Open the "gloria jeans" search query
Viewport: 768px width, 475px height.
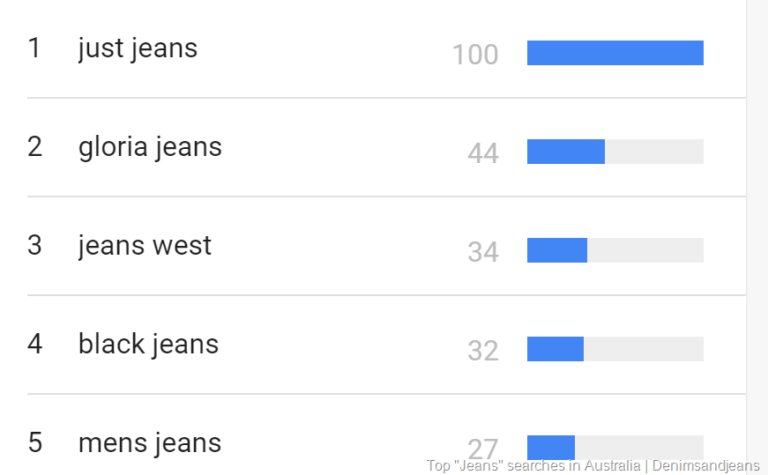click(x=150, y=147)
